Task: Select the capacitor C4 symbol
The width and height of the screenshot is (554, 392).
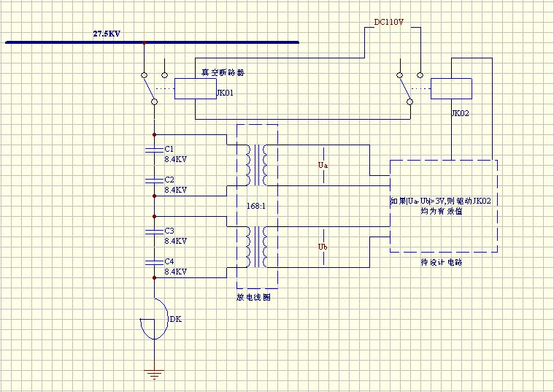Action: coord(155,263)
